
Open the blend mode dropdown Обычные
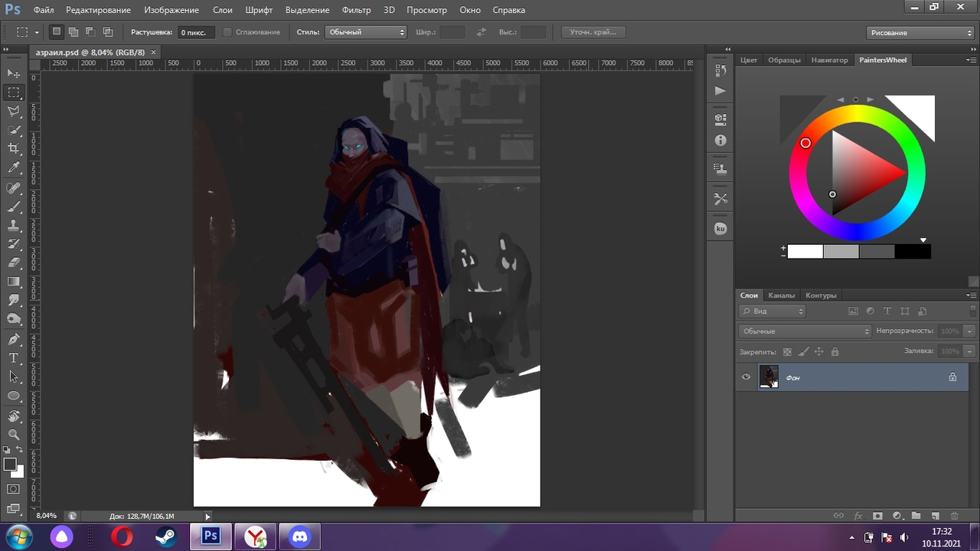[x=805, y=331]
